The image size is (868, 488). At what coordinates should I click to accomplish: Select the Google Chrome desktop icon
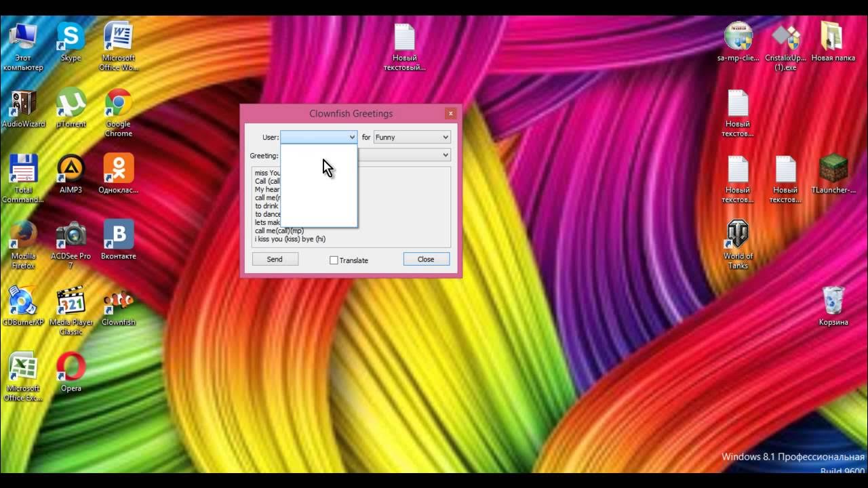pos(118,113)
